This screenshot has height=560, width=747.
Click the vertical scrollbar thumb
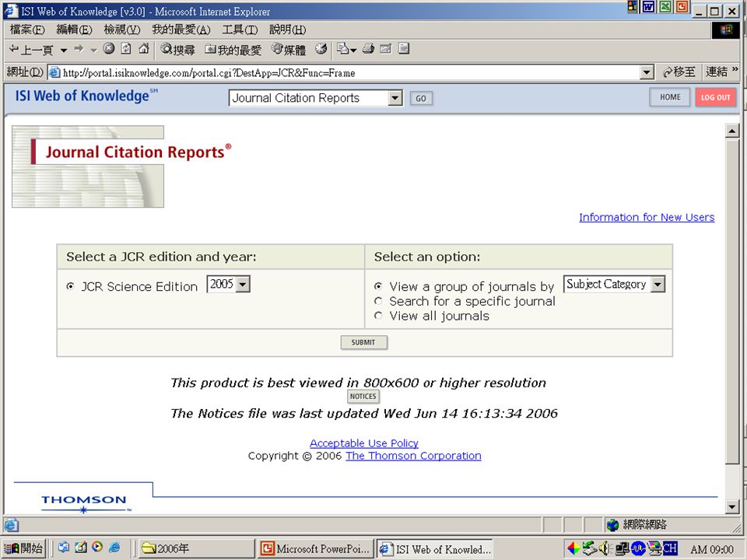[731, 300]
